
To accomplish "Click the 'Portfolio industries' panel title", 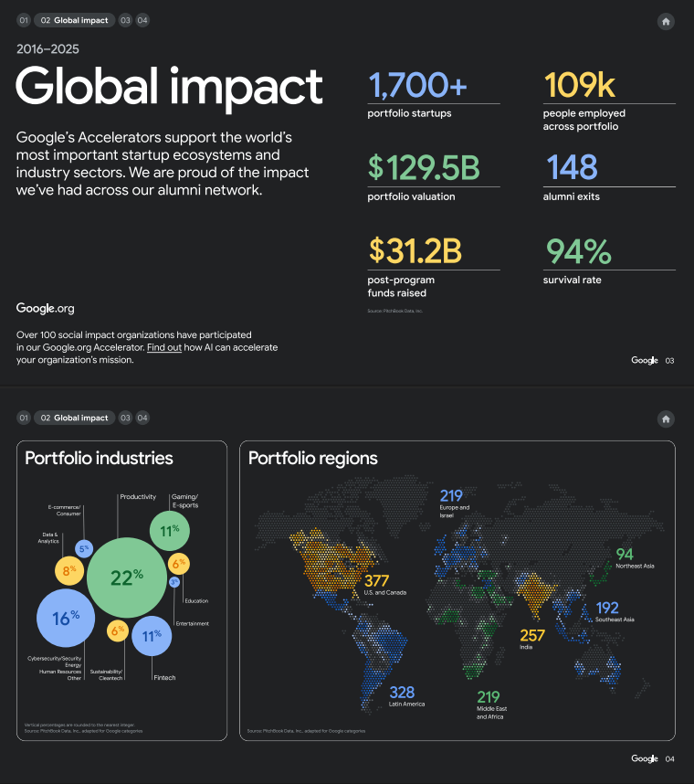I will click(x=99, y=458).
